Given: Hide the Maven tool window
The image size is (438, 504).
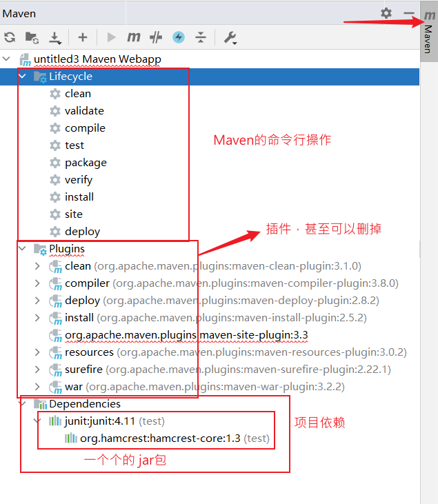Looking at the screenshot, I should (409, 13).
